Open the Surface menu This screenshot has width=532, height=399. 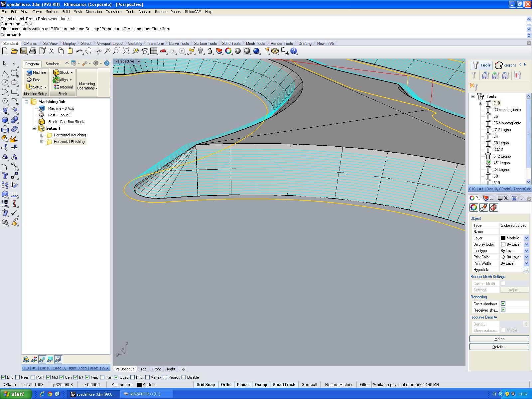[x=52, y=12]
